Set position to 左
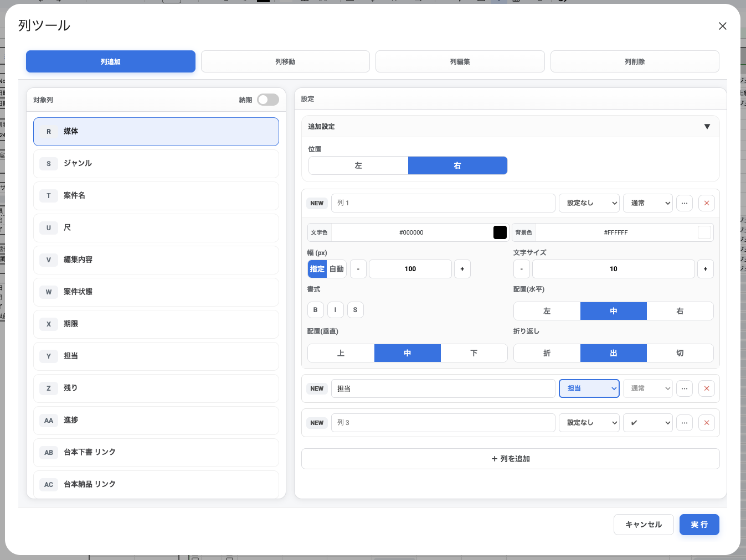Image resolution: width=746 pixels, height=560 pixels. click(x=358, y=165)
